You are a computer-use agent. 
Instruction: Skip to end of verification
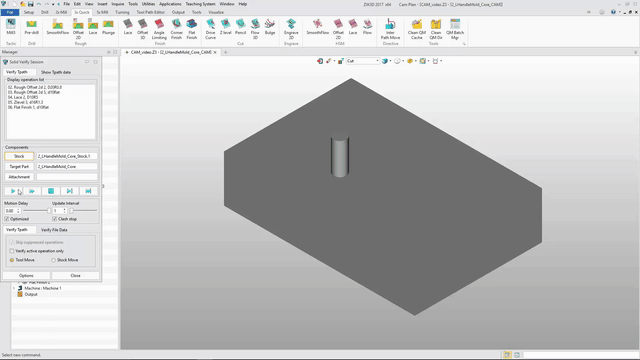pos(88,191)
